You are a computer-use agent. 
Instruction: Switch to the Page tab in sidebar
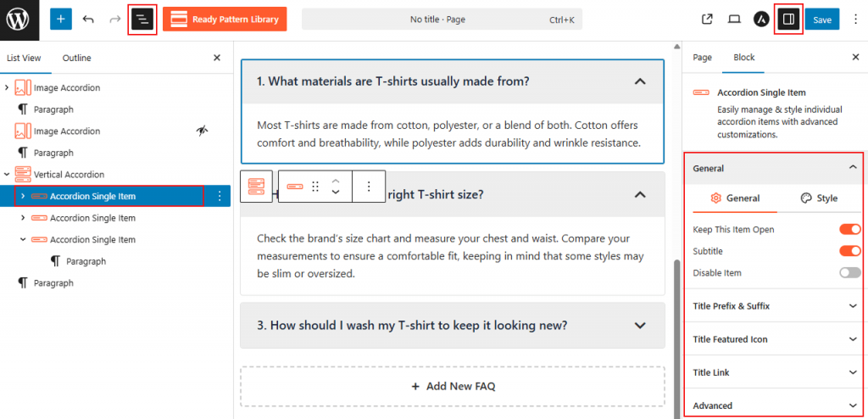coord(702,58)
